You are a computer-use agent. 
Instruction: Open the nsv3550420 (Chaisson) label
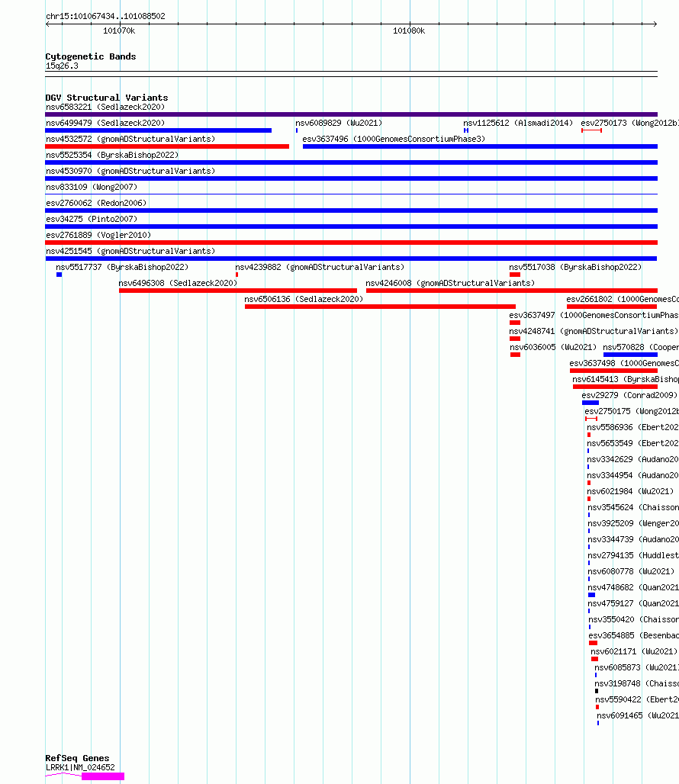point(634,619)
